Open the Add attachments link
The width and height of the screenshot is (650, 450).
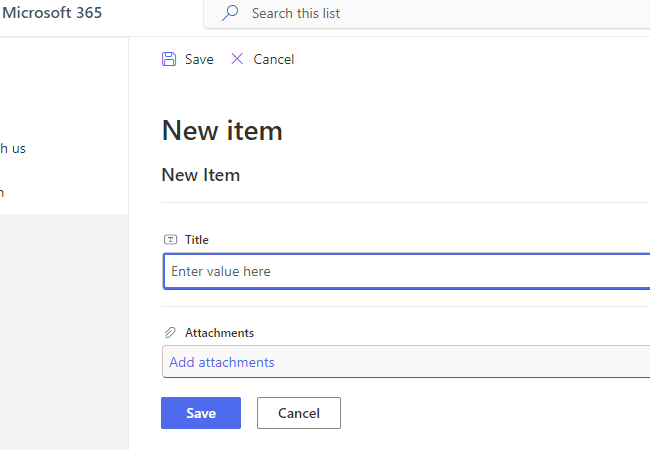click(x=222, y=362)
